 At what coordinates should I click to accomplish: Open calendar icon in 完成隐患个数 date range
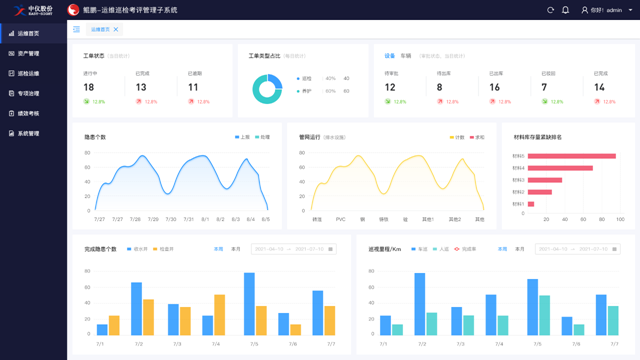pos(331,249)
